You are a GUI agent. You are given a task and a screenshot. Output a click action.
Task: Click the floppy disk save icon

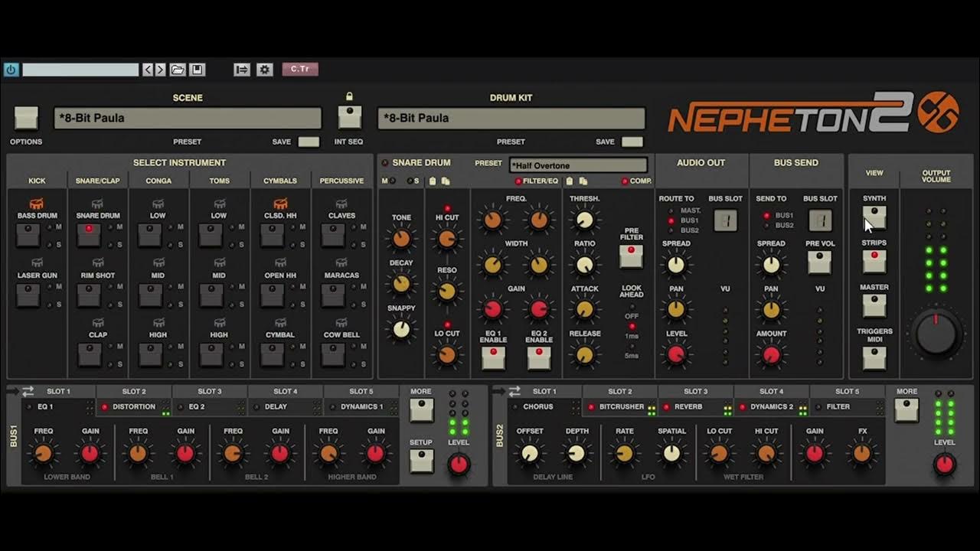[197, 70]
